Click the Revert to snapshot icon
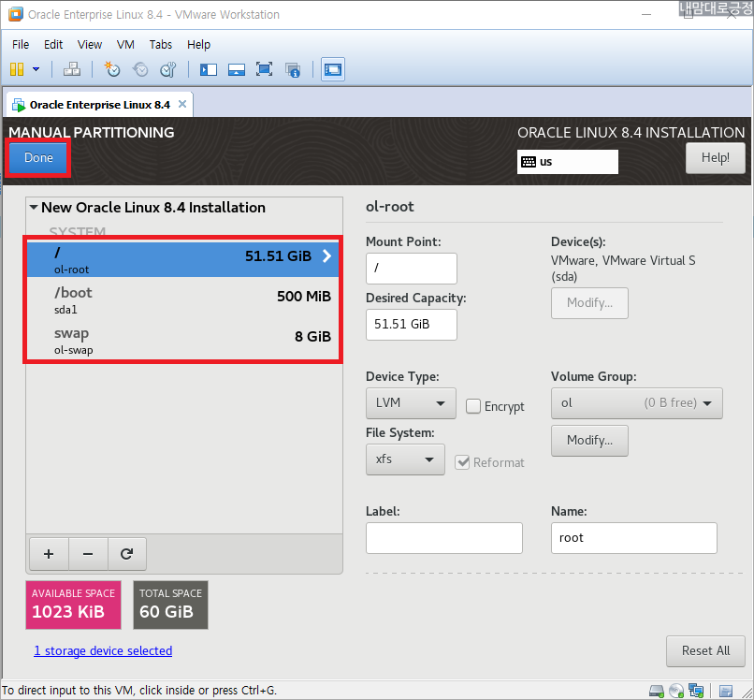 [x=140, y=69]
